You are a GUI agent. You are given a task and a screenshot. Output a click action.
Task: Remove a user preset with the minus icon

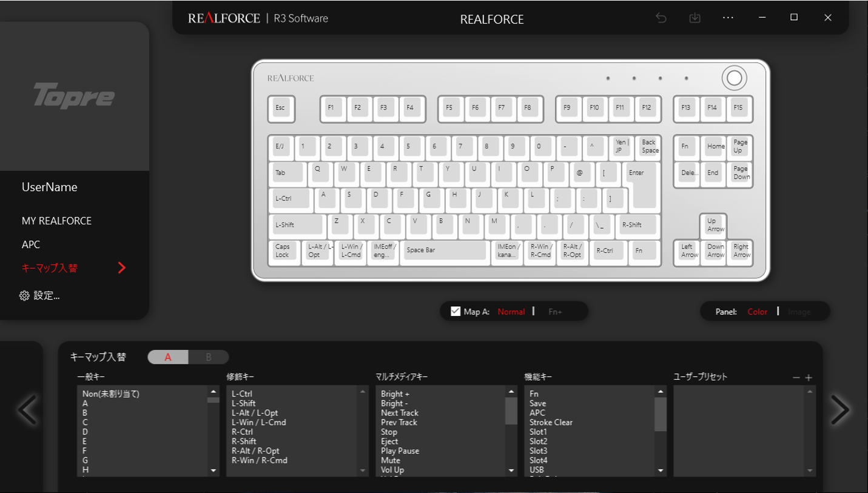coord(796,378)
